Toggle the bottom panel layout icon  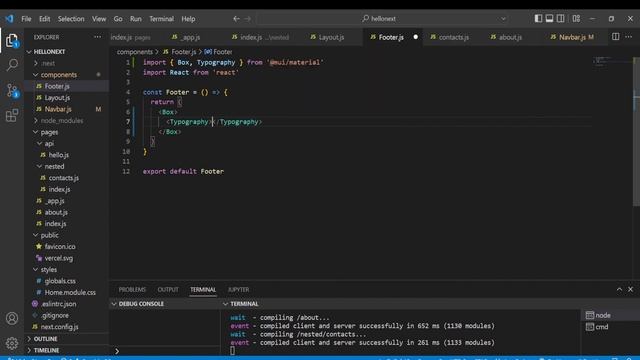[x=549, y=18]
